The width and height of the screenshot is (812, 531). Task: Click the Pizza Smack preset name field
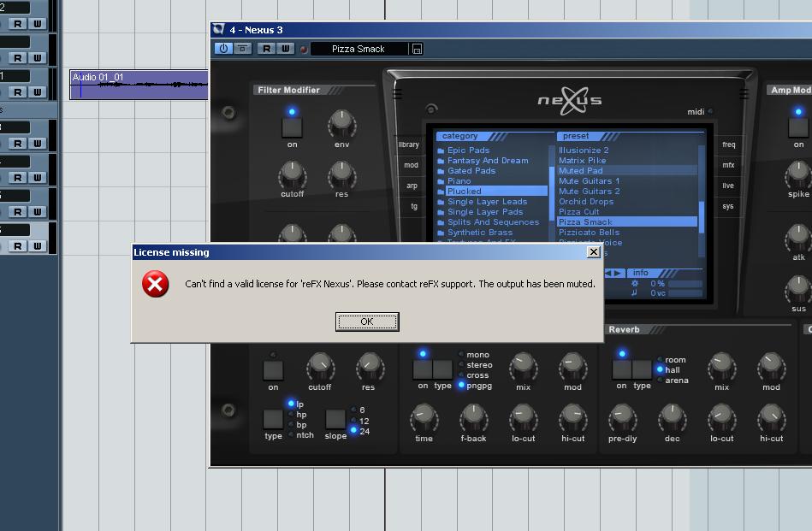click(359, 49)
